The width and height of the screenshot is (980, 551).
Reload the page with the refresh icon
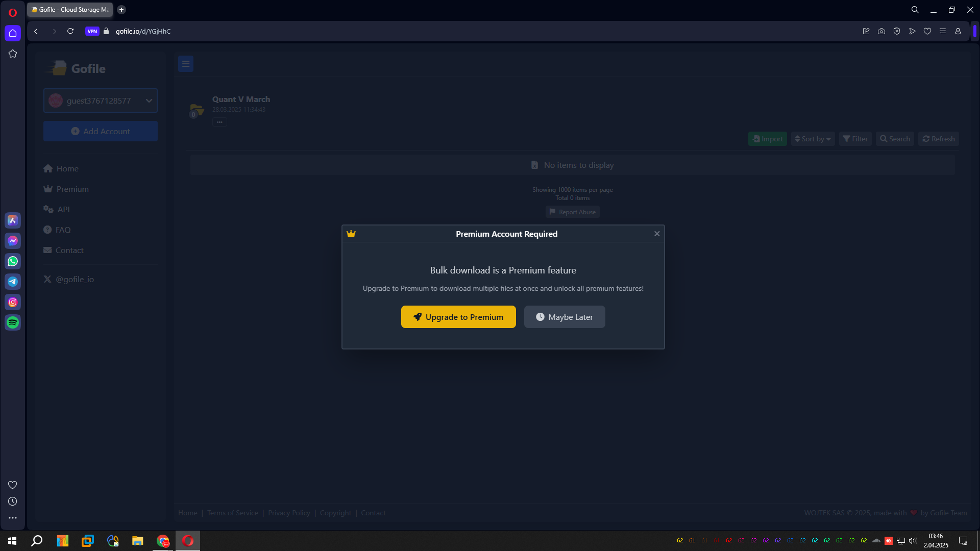coord(70,31)
